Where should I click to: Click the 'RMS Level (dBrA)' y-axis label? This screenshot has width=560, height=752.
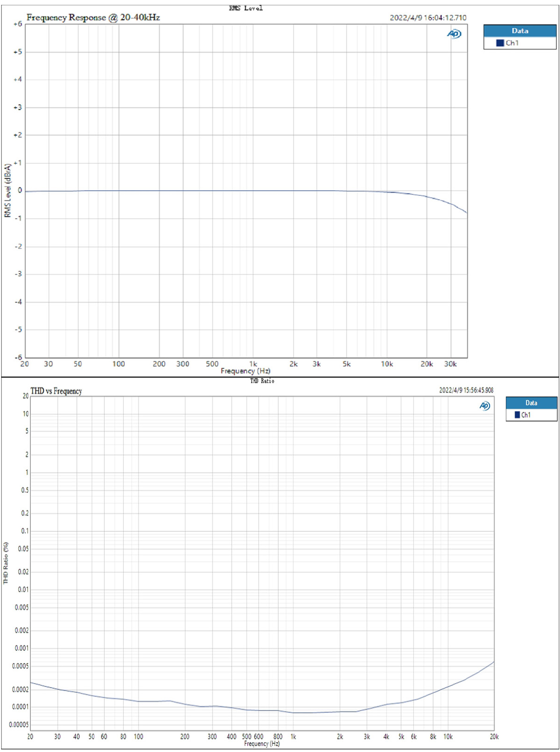7,191
